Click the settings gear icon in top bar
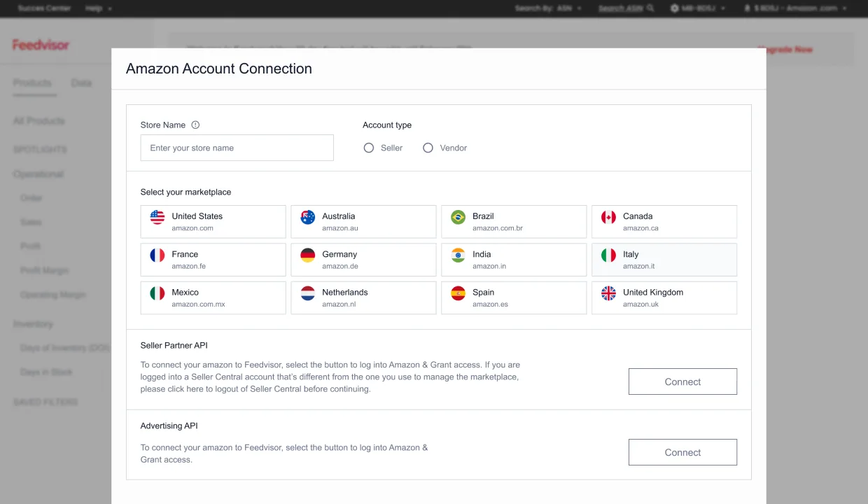Image resolution: width=868 pixels, height=504 pixels. [x=675, y=8]
